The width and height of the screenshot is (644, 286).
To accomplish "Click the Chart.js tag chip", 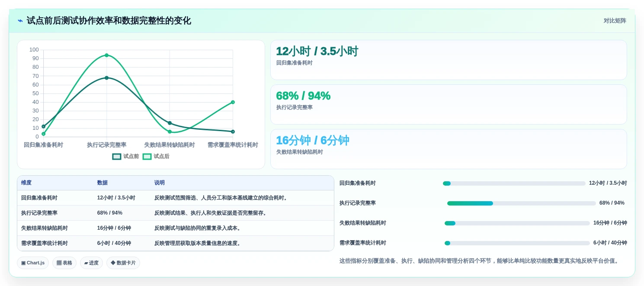I will [x=33, y=263].
